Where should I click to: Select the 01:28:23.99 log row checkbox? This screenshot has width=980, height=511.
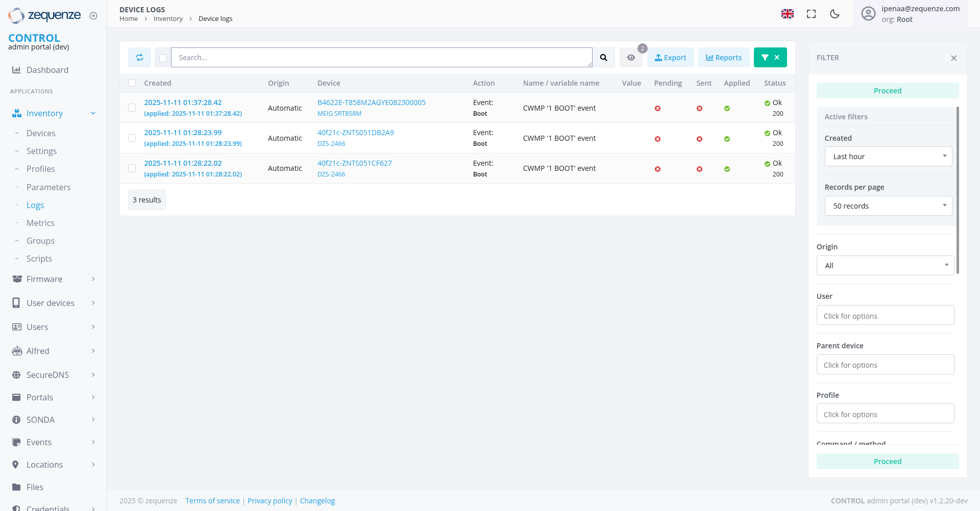tap(132, 138)
